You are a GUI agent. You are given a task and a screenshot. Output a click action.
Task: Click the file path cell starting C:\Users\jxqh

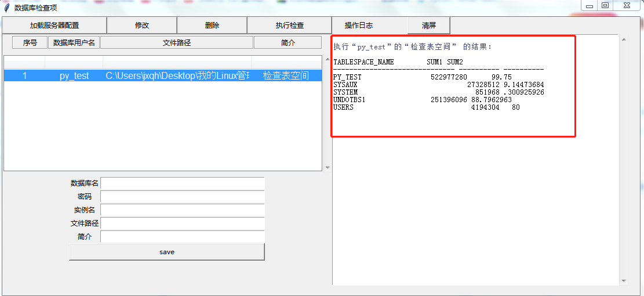point(177,75)
